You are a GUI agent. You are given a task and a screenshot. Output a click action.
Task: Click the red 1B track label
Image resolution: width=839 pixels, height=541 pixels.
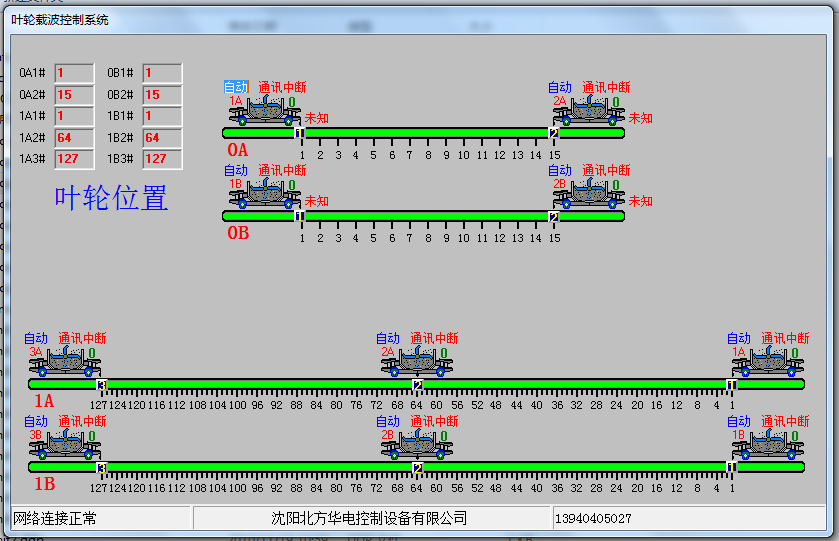click(x=44, y=484)
